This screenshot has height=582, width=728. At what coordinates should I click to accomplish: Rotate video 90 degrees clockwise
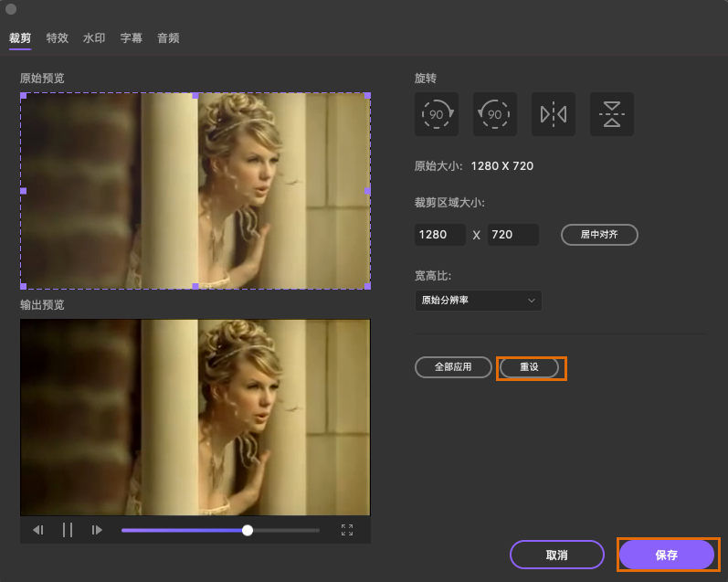click(x=437, y=114)
